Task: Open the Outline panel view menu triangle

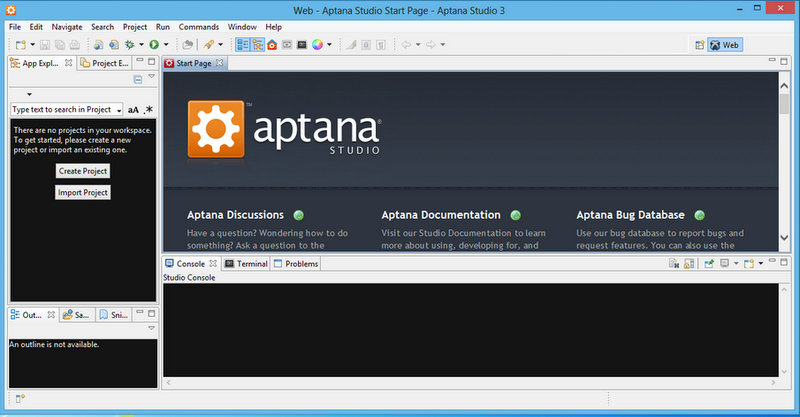Action: click(152, 328)
